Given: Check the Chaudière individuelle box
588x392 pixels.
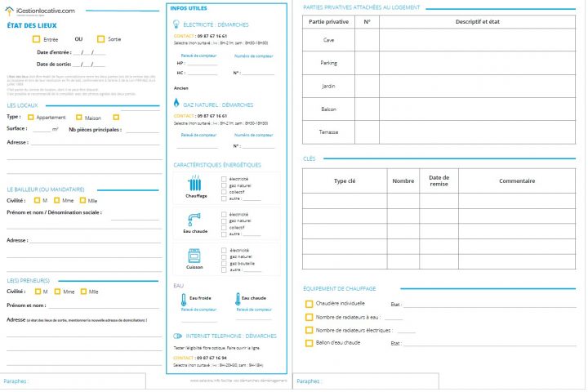Looking at the screenshot, I should tap(309, 304).
